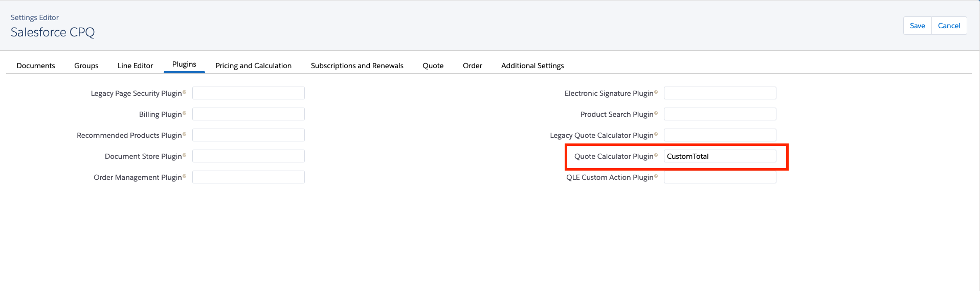Focus the Product Search Plugin field

point(720,114)
